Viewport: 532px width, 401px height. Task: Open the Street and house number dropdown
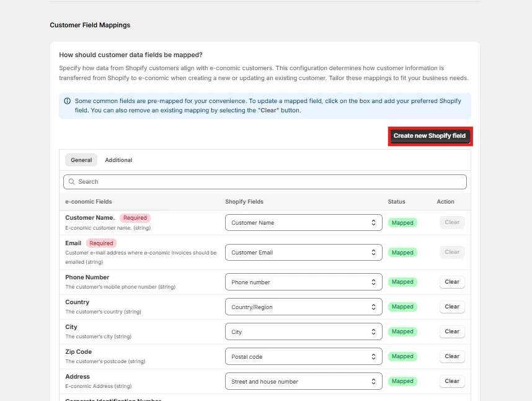click(304, 381)
